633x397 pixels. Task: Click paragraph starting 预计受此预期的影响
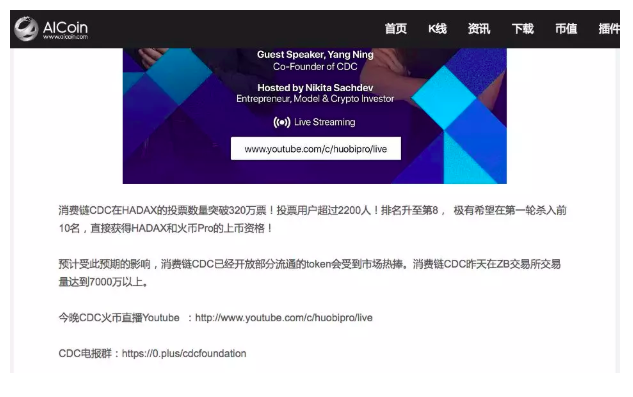pos(310,273)
